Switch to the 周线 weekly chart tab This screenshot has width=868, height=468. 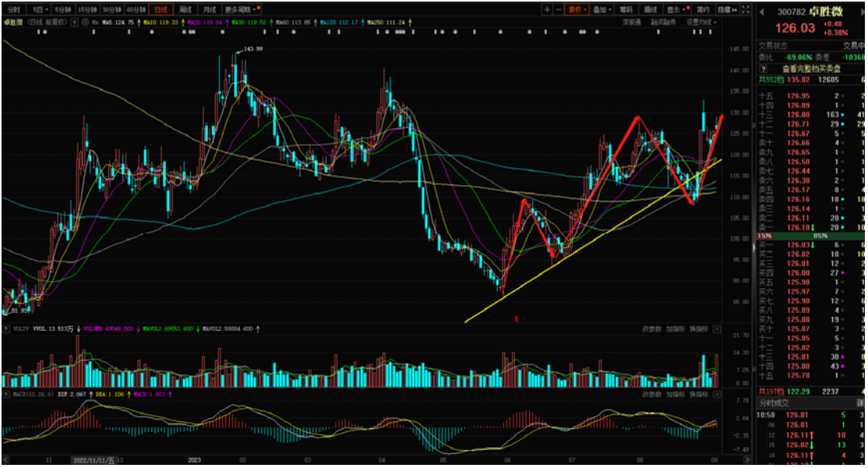185,9
